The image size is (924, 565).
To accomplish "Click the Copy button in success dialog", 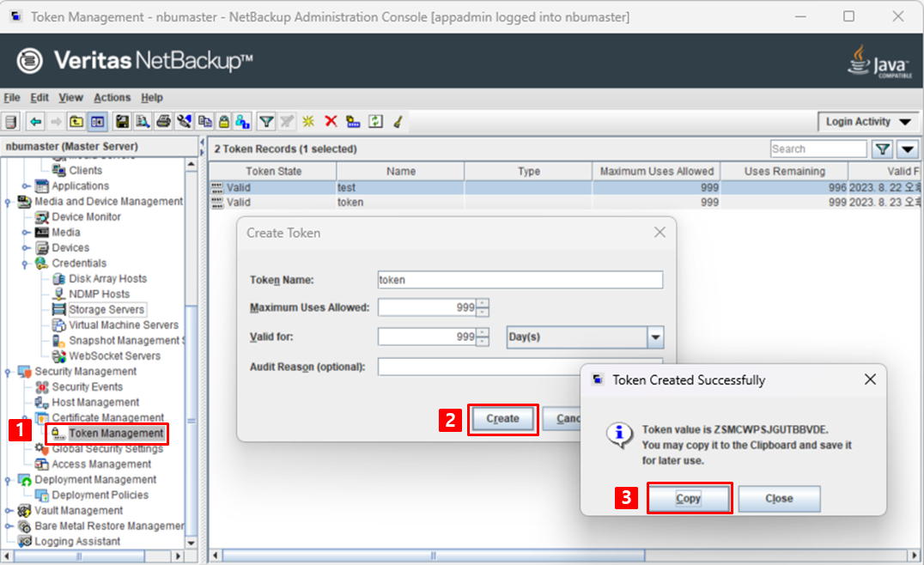I will tap(689, 498).
